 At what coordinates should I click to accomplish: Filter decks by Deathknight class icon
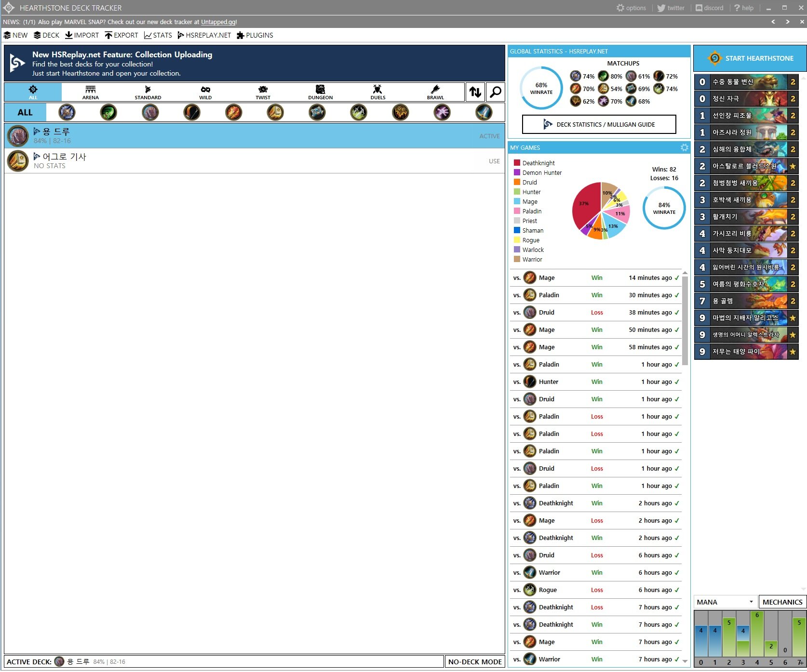pos(67,112)
